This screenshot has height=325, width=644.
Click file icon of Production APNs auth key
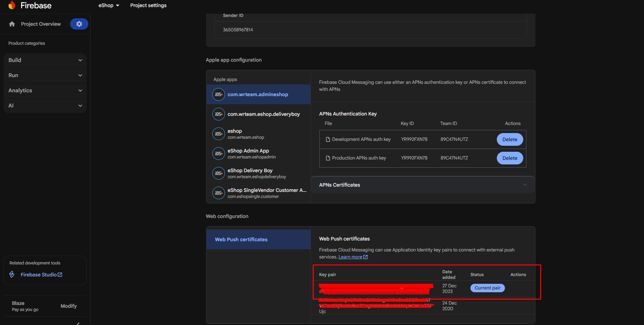[328, 158]
